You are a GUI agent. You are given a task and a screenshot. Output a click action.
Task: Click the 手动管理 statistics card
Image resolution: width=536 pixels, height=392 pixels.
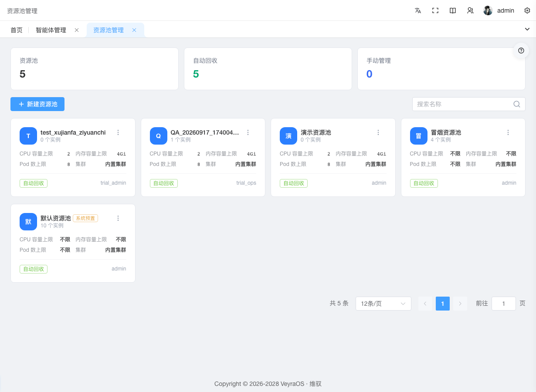pyautogui.click(x=441, y=69)
